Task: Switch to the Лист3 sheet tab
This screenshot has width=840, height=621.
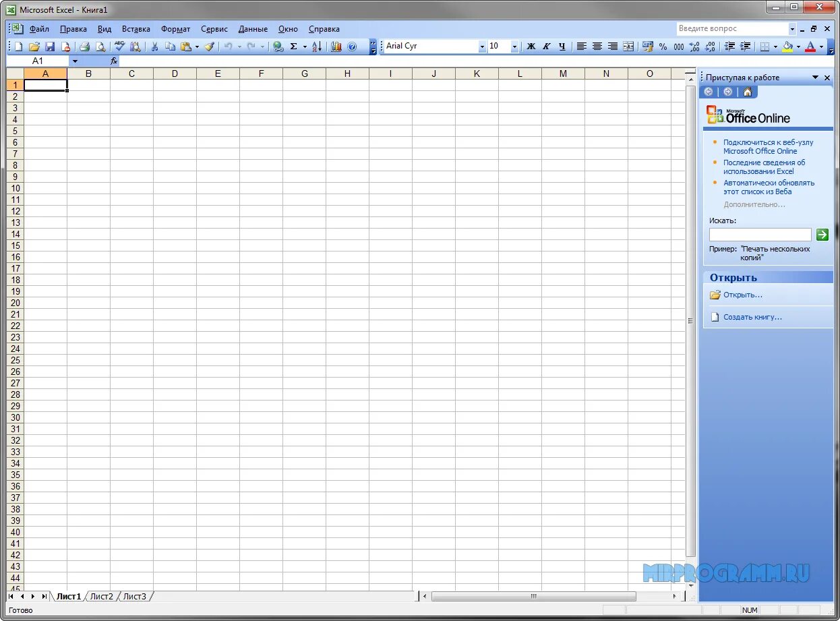Action: click(134, 596)
